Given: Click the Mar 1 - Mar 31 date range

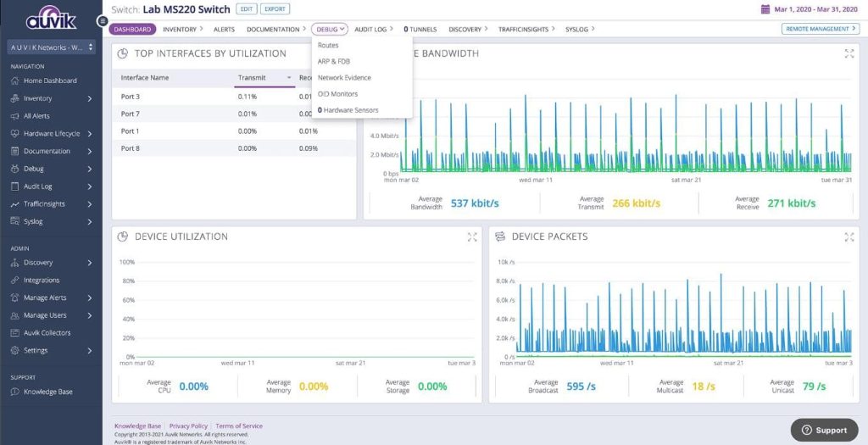Looking at the screenshot, I should pos(816,9).
